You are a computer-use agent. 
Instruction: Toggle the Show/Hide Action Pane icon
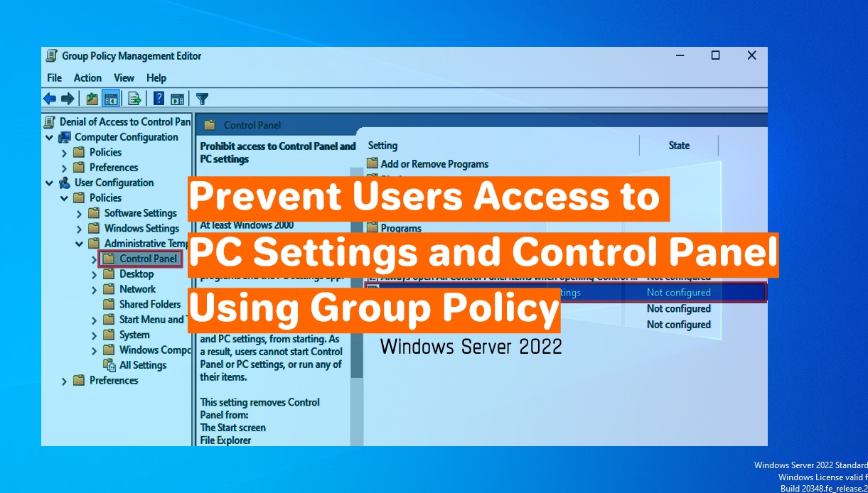(178, 99)
